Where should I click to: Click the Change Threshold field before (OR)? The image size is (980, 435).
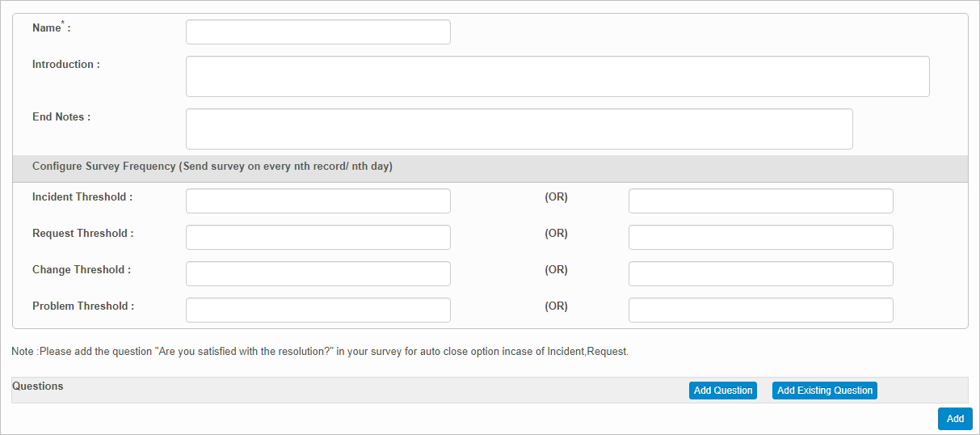point(318,274)
